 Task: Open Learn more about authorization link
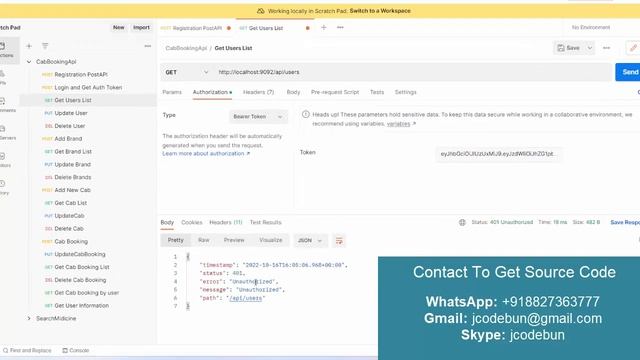206,153
